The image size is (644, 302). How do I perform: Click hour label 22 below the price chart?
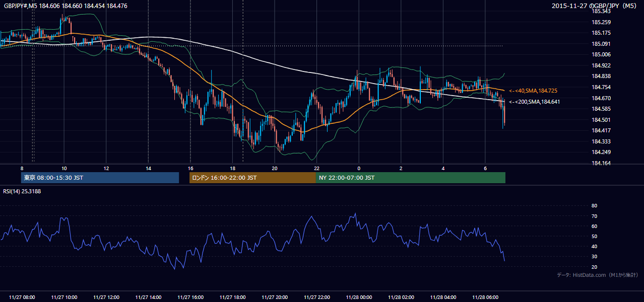[x=316, y=168]
